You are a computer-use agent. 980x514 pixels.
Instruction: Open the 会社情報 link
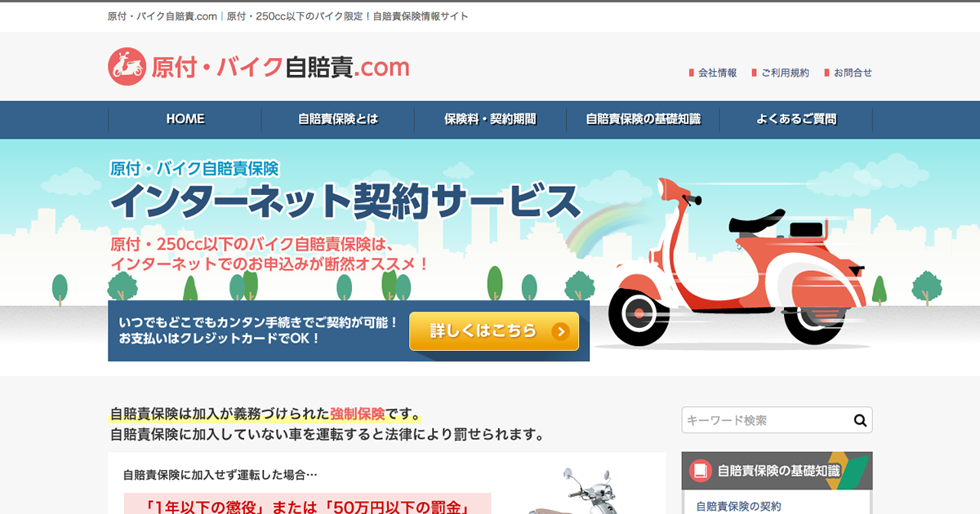click(x=717, y=73)
